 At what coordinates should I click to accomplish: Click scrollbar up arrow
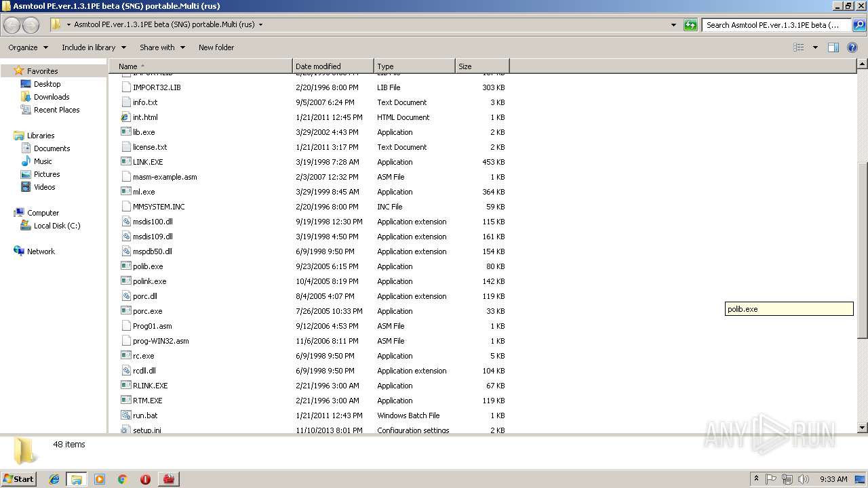click(x=863, y=64)
